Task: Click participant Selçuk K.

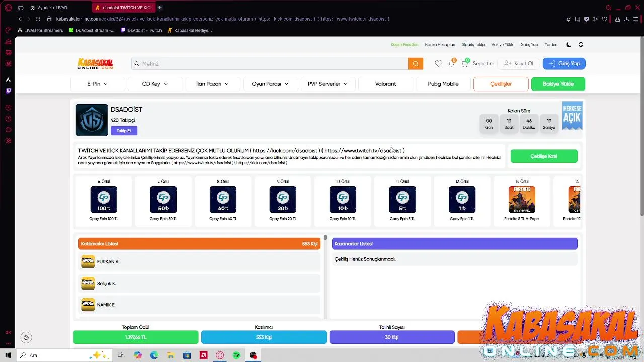Action: pos(199,283)
